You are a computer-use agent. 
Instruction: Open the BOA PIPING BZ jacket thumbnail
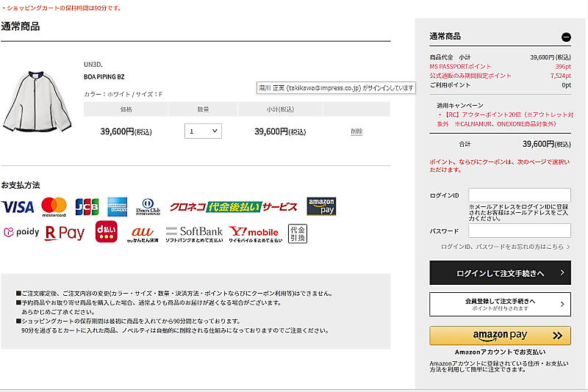tap(32, 101)
